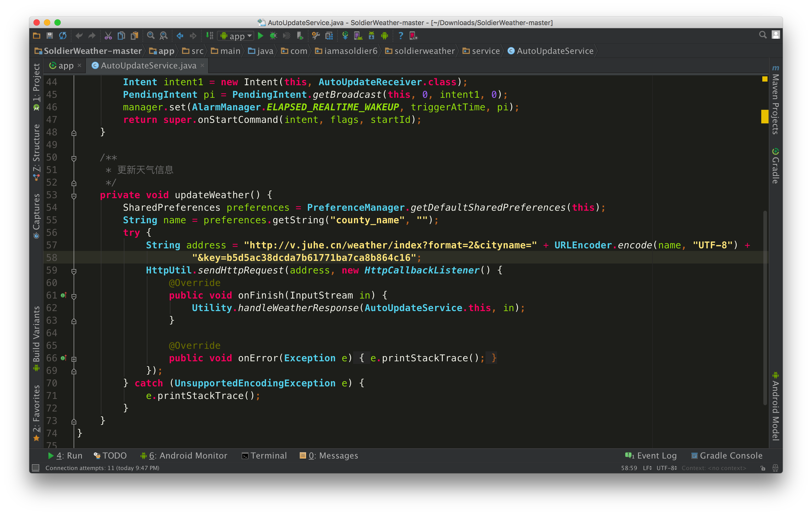Click the Cut scissors icon
The image size is (812, 515).
108,36
